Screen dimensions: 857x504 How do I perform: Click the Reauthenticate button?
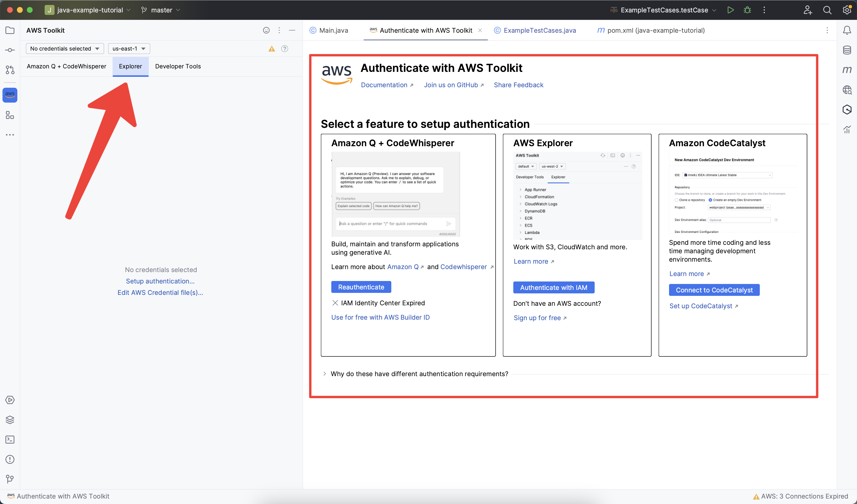point(361,287)
